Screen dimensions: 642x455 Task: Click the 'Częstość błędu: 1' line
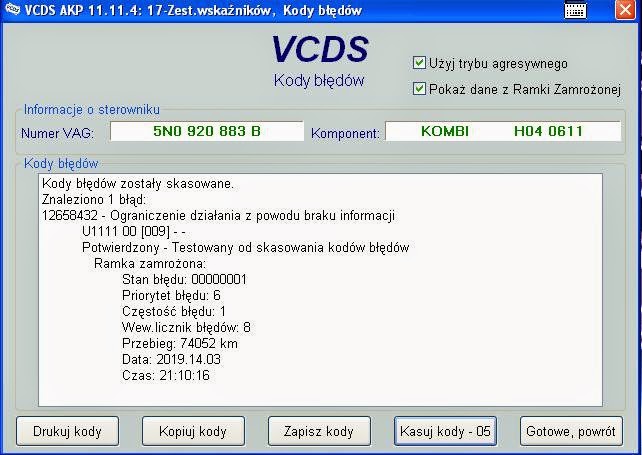(174, 312)
